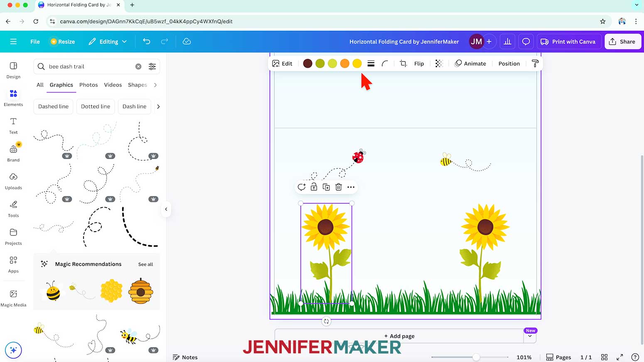Viewport: 644px width, 362px height.
Task: Add a collaborator with the plus icon
Action: (489, 42)
